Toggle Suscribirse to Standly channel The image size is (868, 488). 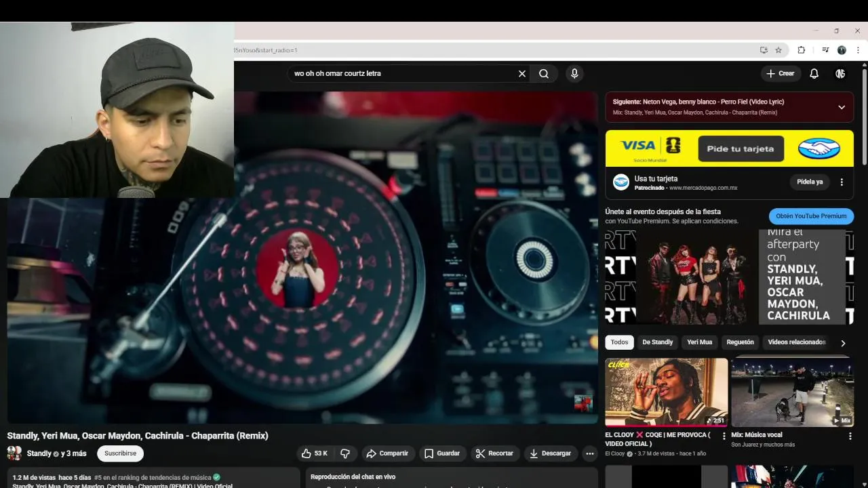pos(120,453)
